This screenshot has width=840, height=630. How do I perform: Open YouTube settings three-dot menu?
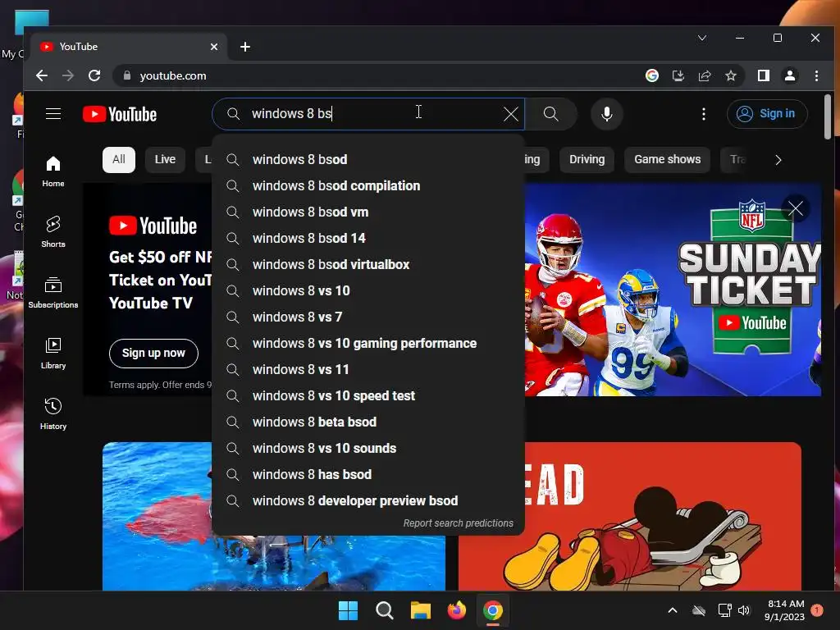[703, 113]
